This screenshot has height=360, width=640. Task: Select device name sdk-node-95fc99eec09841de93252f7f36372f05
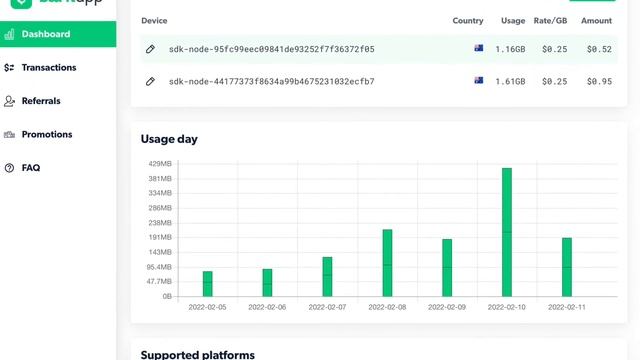coord(271,49)
